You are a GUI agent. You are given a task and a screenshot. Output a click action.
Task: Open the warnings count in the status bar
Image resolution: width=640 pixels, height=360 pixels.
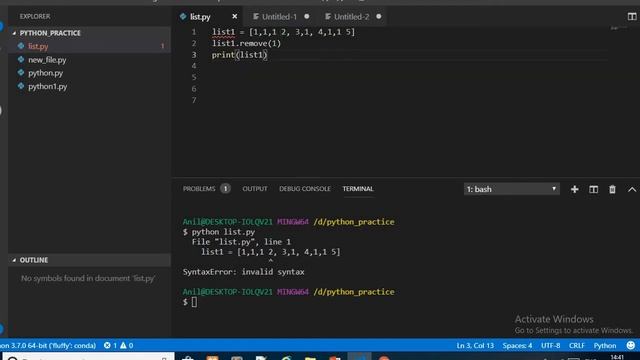tap(127, 345)
